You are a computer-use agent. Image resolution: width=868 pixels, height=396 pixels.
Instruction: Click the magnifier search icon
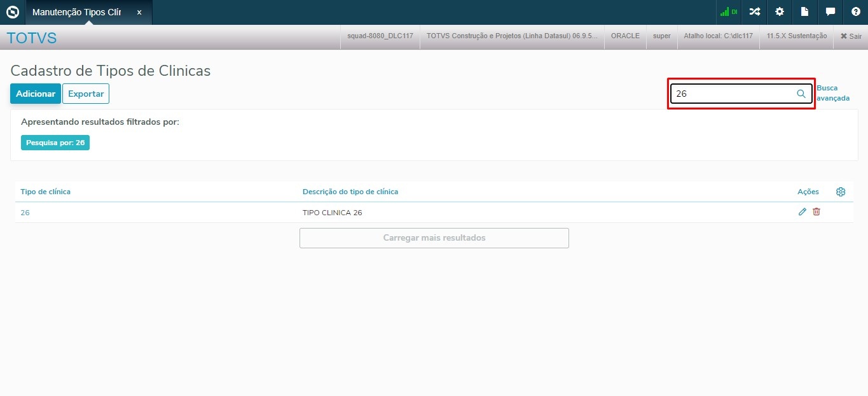801,94
